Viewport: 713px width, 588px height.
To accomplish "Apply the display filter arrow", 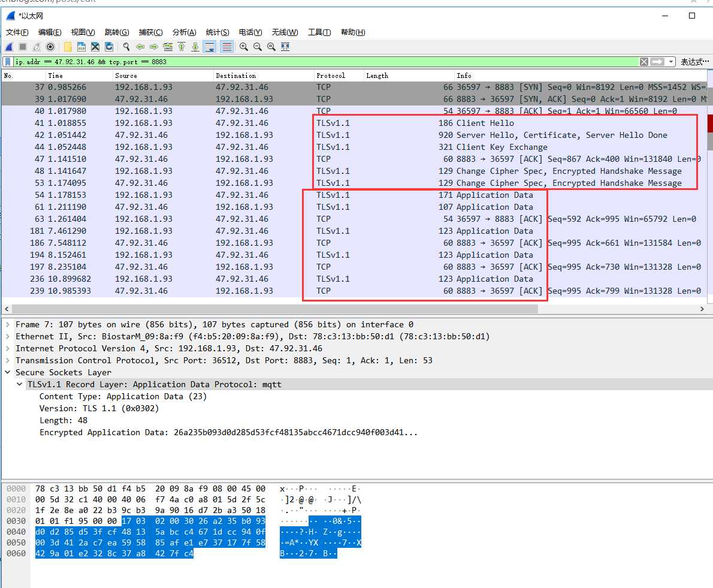I will pyautogui.click(x=657, y=62).
